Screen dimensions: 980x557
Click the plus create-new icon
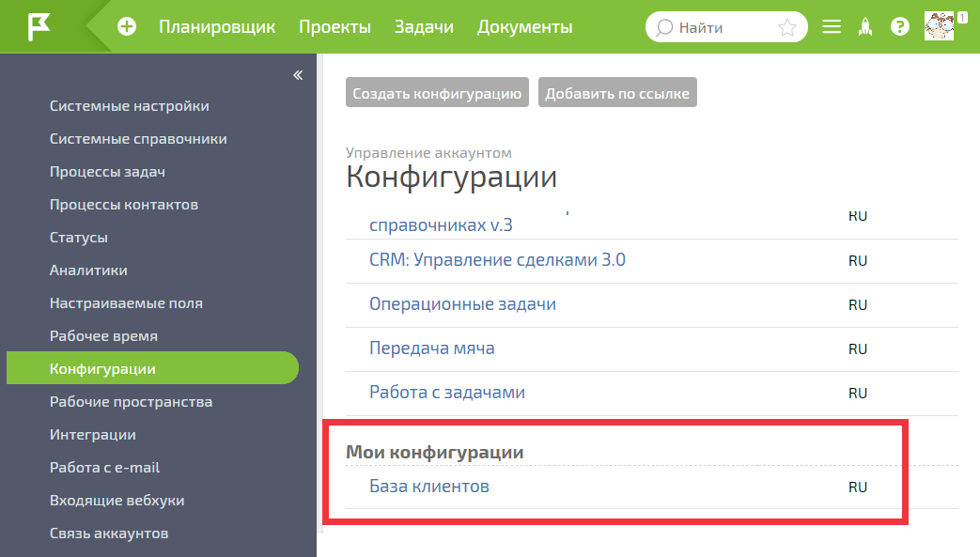pos(127,27)
